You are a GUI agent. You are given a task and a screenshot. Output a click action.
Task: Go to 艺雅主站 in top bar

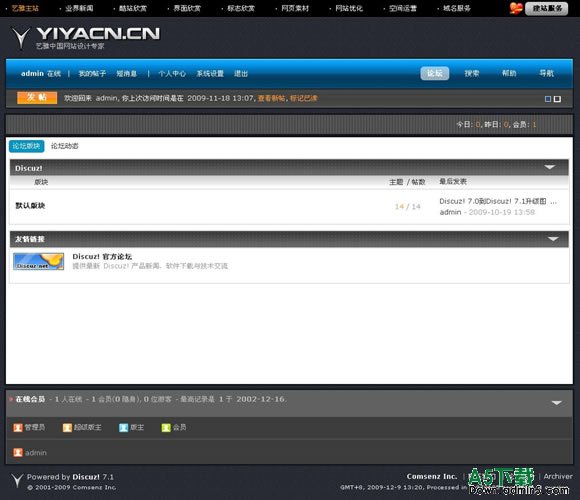tap(25, 8)
